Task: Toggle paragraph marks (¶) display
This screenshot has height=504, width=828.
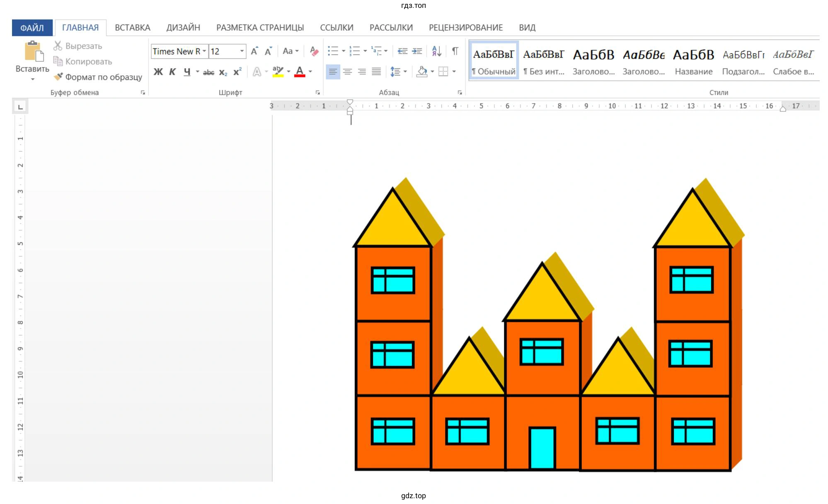Action: (x=455, y=51)
